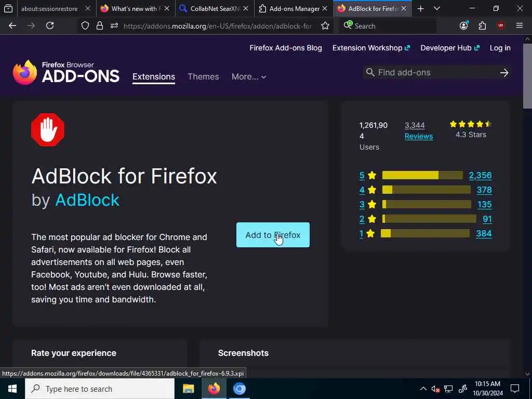Click the site security padlock icon
532x399 pixels.
pyautogui.click(x=99, y=25)
